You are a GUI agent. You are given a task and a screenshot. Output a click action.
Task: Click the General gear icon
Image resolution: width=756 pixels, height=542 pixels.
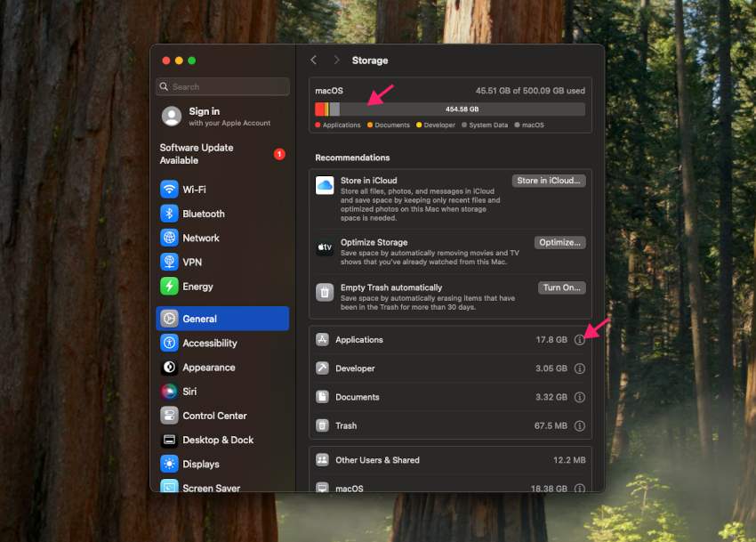click(x=169, y=319)
